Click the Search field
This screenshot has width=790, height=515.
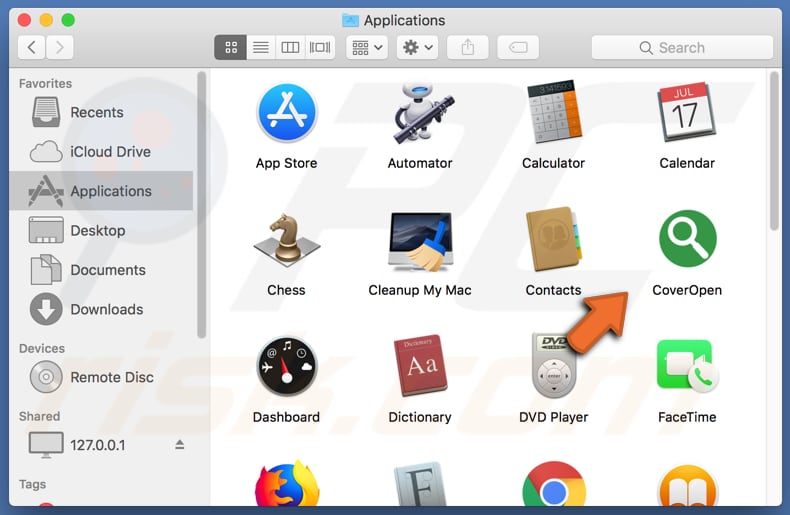pyautogui.click(x=682, y=47)
